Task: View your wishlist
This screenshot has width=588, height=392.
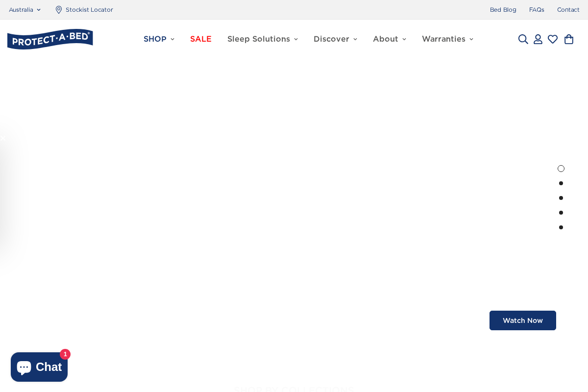Action: coord(552,39)
